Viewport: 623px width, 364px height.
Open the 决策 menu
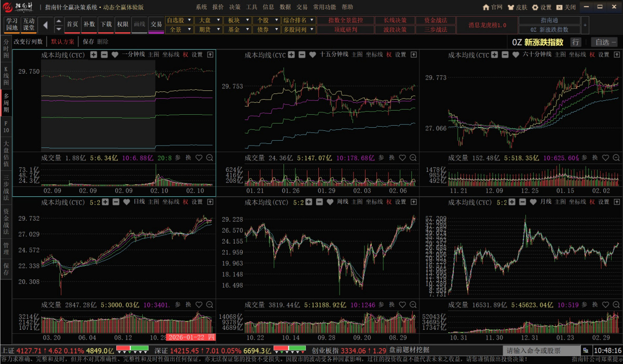235,7
